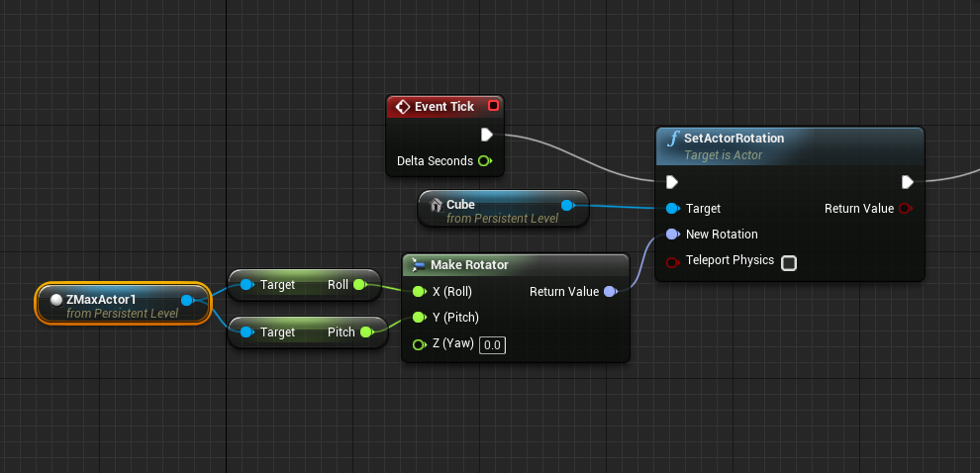This screenshot has height=473, width=980.
Task: Click the SetActorRotation Return Value pin
Action: point(906,209)
